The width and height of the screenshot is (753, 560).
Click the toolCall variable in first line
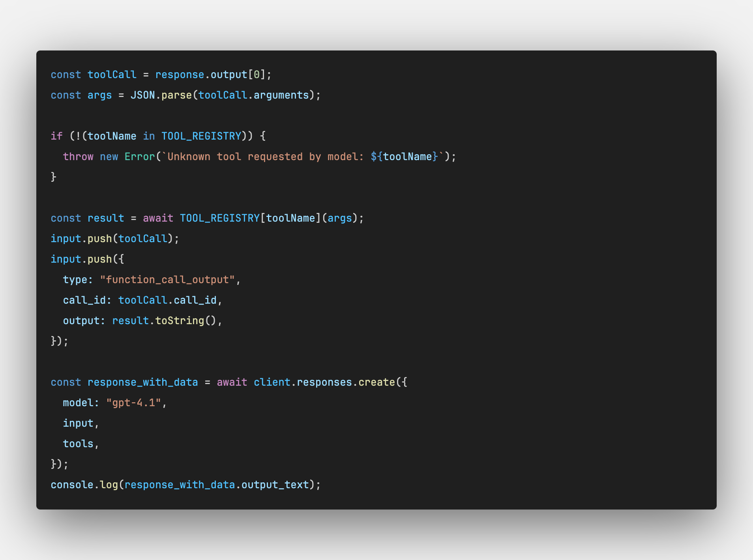(x=112, y=75)
